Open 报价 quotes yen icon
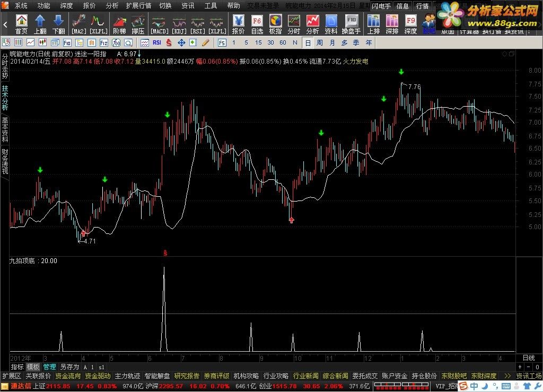 tap(238, 24)
